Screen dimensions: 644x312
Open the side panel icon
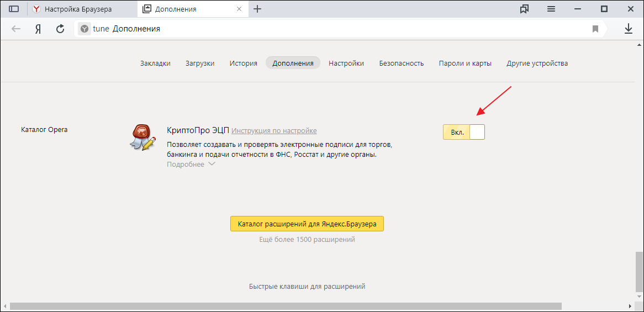tap(14, 9)
